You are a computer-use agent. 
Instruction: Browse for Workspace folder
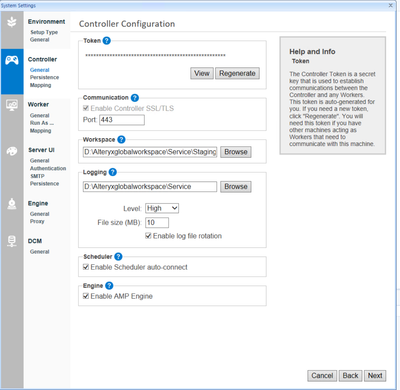tap(236, 152)
